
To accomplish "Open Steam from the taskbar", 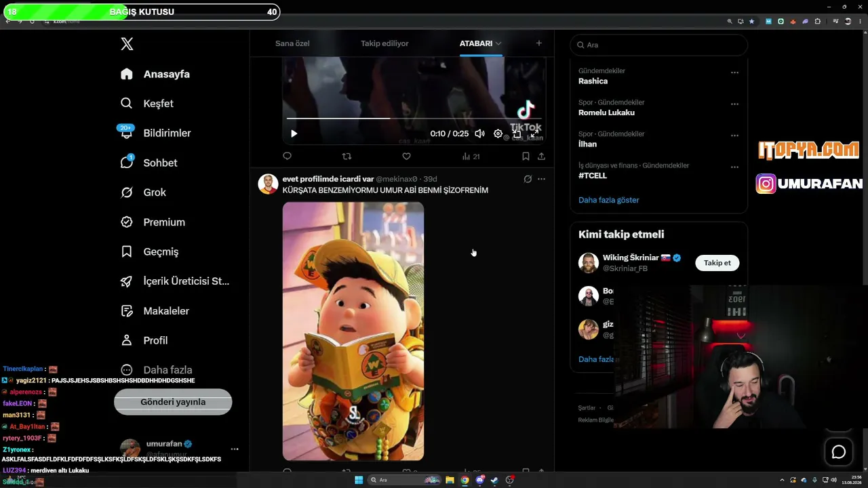I will 494,481.
